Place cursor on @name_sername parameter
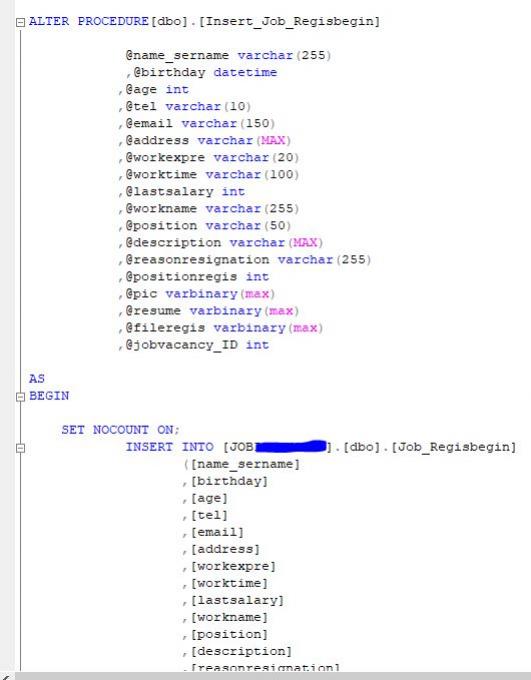Image resolution: width=531 pixels, height=680 pixels. 177,56
